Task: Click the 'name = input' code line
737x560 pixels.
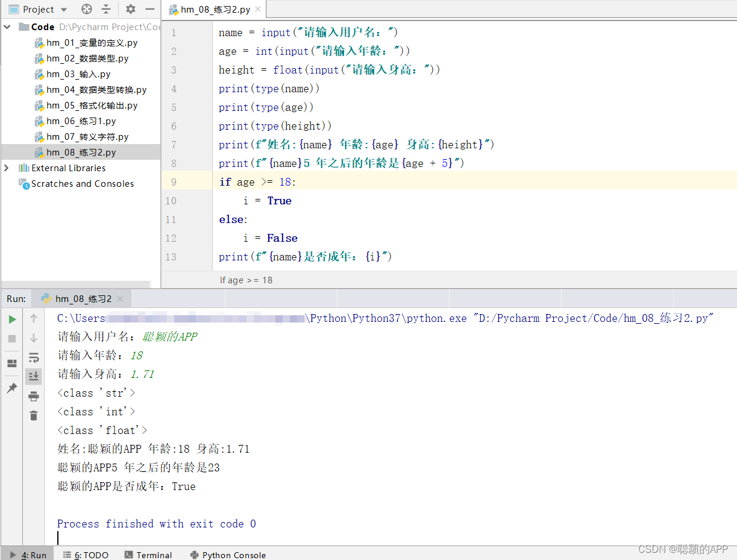Action: pyautogui.click(x=309, y=33)
